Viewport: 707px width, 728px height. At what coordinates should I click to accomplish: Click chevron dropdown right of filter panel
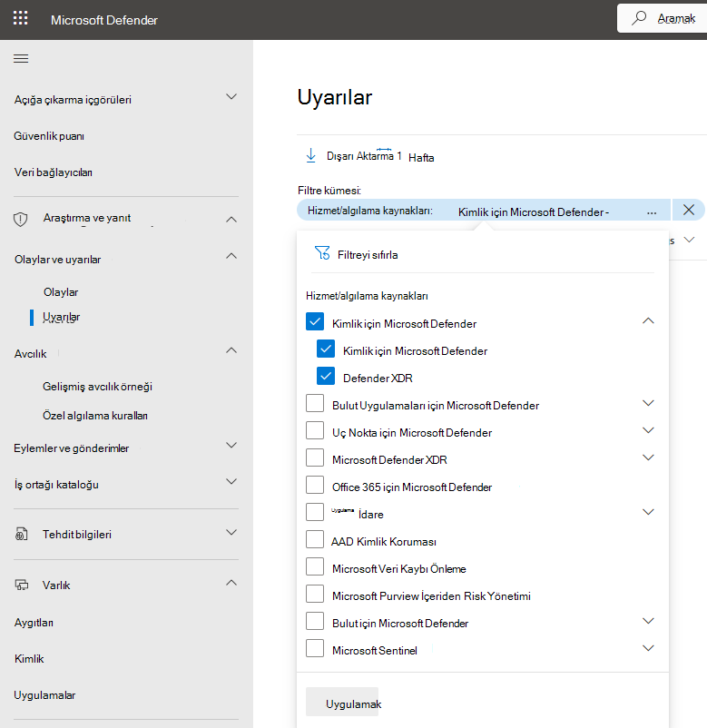click(x=690, y=240)
